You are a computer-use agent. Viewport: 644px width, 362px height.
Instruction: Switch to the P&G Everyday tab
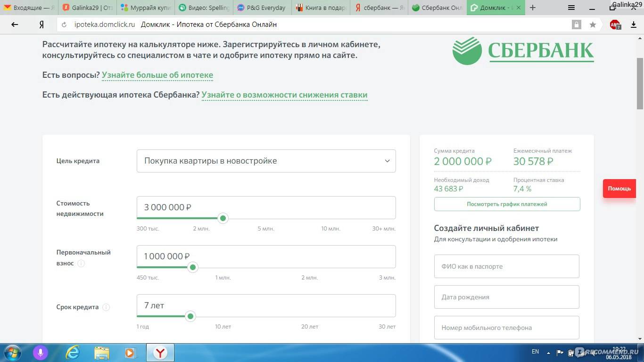click(x=262, y=8)
